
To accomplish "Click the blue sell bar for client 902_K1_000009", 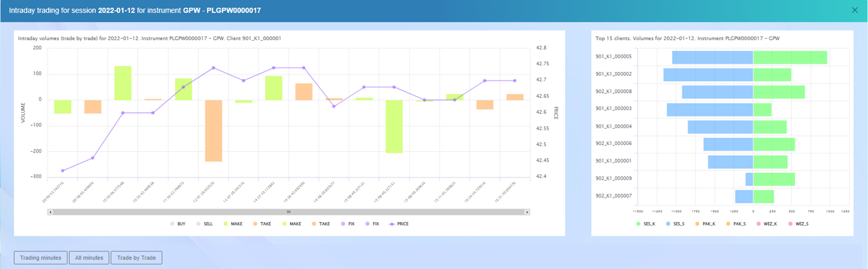I will click(x=749, y=179).
